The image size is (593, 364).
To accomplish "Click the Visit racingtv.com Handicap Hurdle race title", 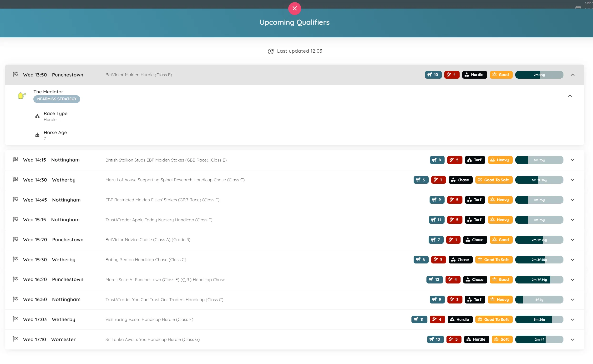I will (149, 319).
